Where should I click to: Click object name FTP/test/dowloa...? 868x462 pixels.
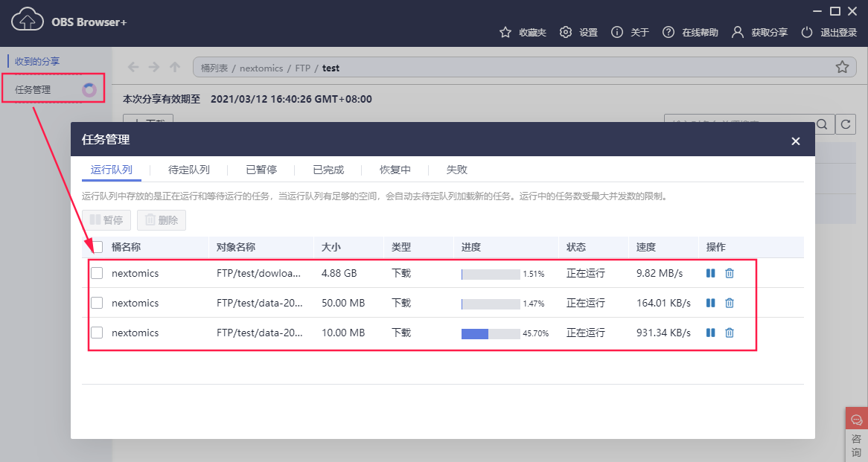point(258,273)
